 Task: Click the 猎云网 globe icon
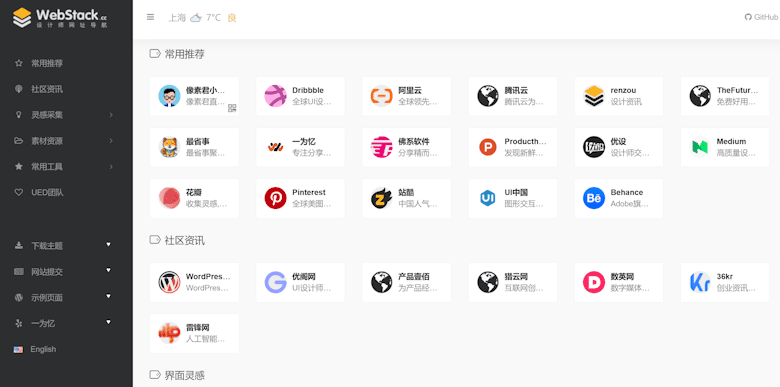tap(488, 282)
